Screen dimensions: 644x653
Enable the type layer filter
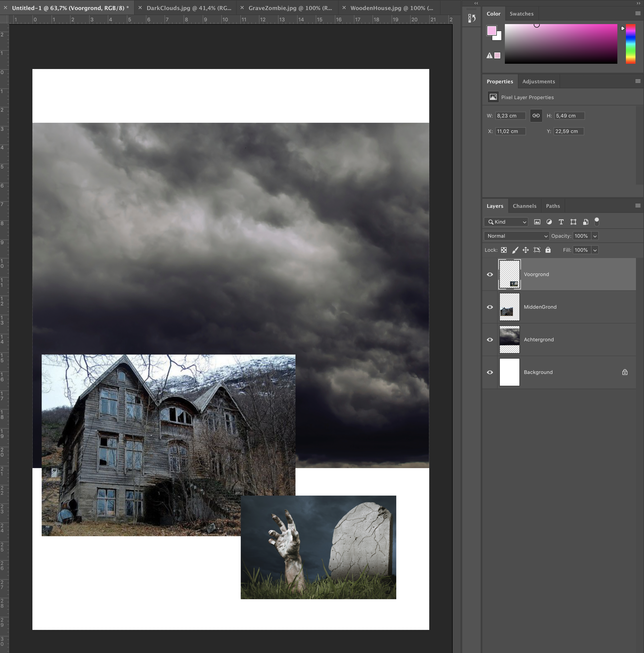[x=561, y=222]
